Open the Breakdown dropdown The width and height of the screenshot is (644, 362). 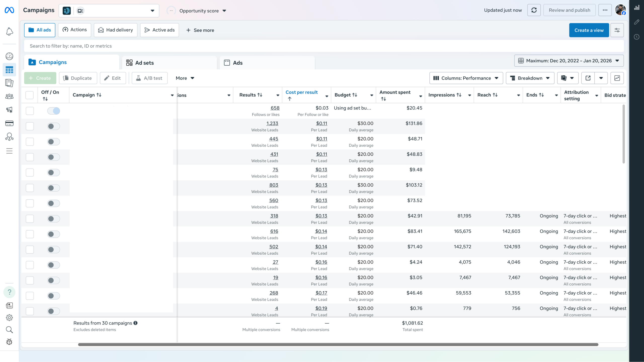tap(530, 78)
